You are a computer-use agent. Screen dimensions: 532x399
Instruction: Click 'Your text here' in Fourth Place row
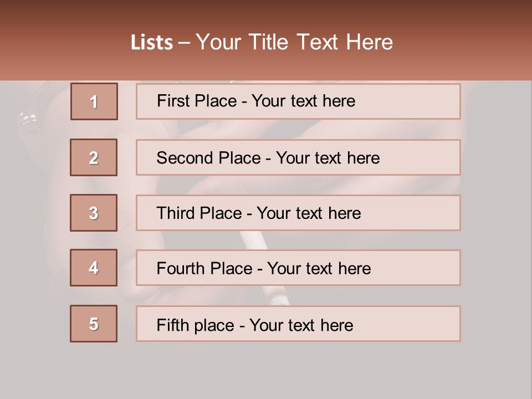coord(319,269)
